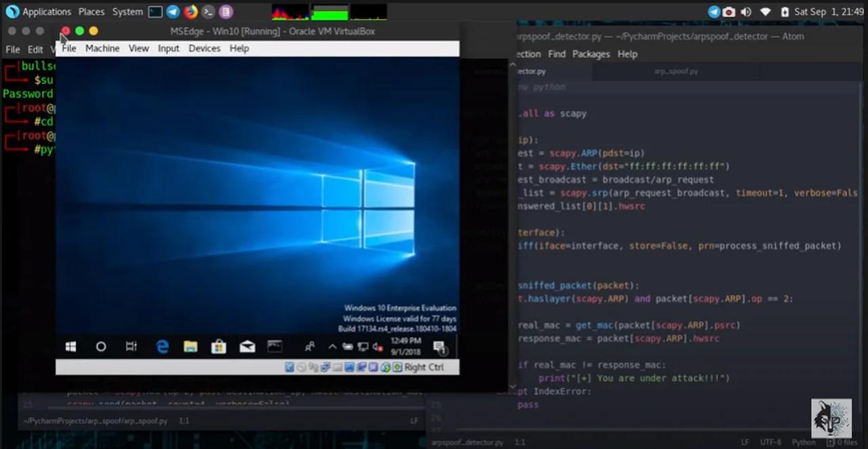Open the Packages menu in Atom
The image size is (868, 449).
(x=591, y=54)
